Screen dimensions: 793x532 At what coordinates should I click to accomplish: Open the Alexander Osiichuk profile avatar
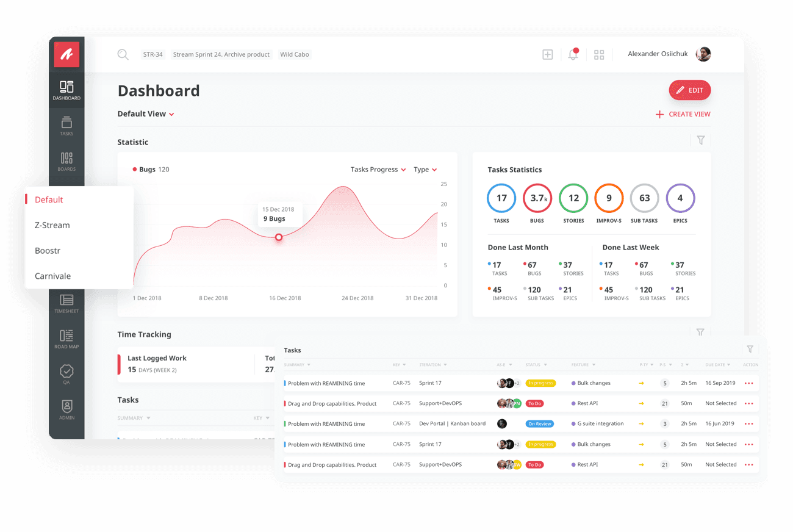(703, 54)
